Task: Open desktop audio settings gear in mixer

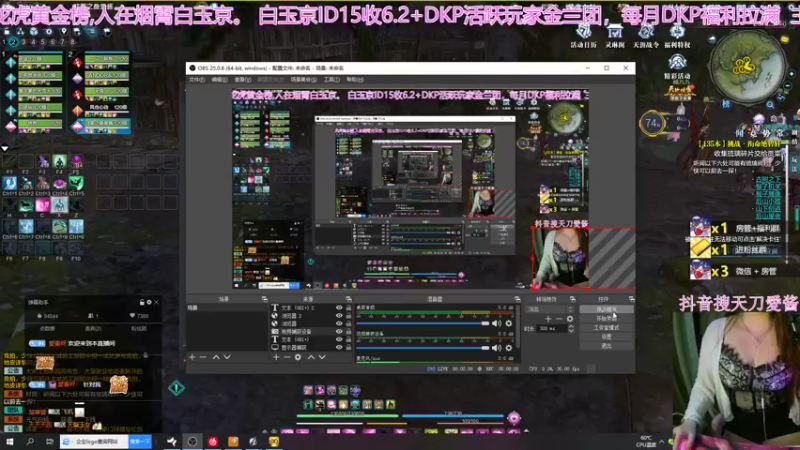Action: [x=509, y=323]
